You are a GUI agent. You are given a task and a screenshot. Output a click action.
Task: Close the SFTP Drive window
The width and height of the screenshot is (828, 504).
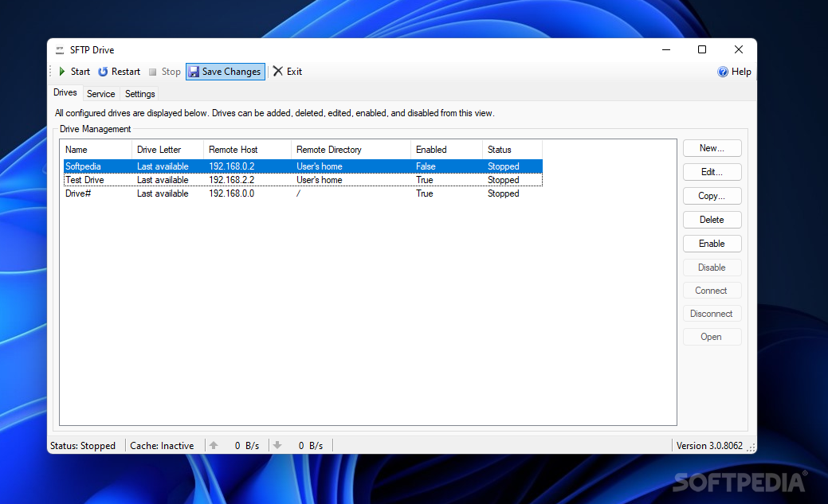coord(738,49)
